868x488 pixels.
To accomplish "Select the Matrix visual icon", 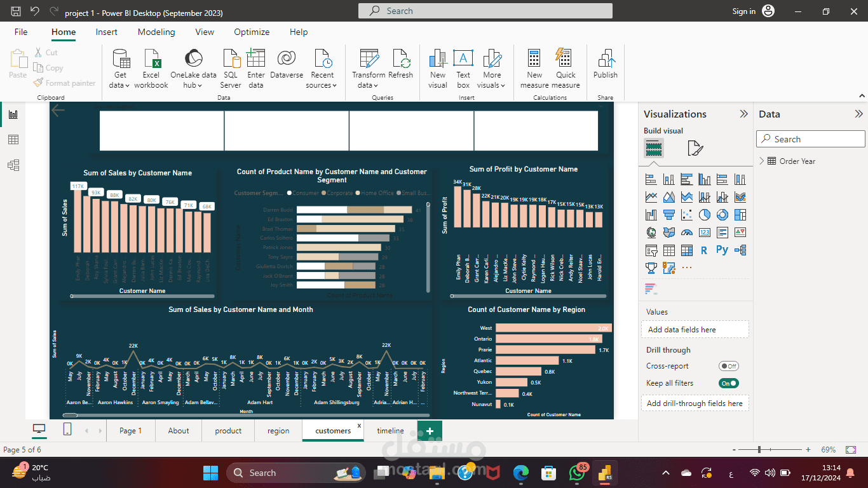I will [x=687, y=250].
